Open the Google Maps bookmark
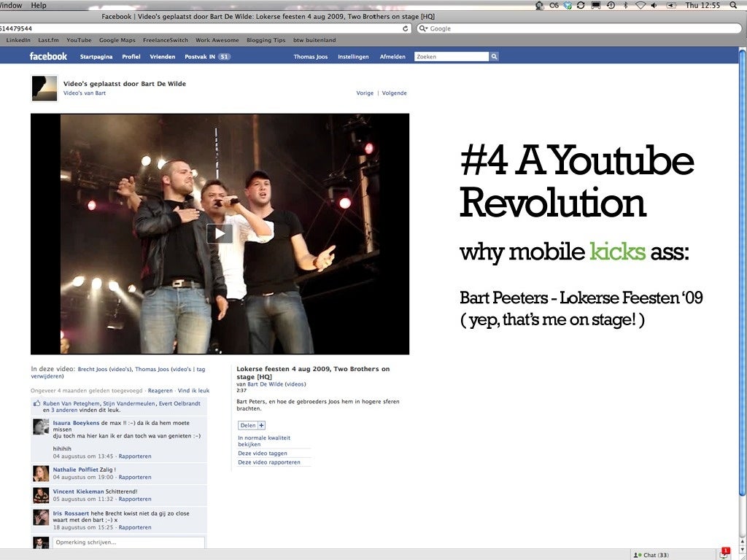747x560 pixels. (x=117, y=41)
